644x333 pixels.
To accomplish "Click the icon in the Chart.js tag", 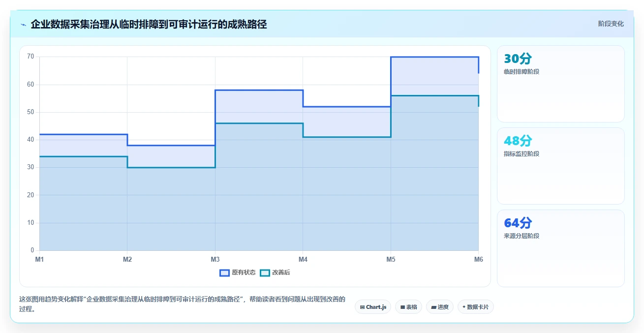I will tap(362, 307).
